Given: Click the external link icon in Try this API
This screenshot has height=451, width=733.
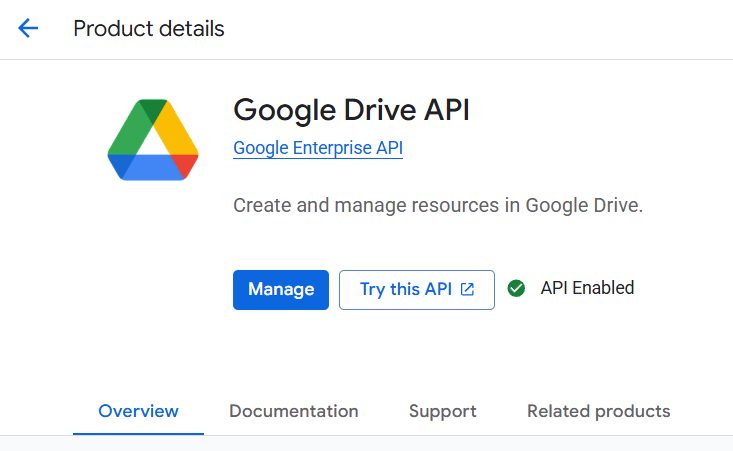Looking at the screenshot, I should pos(467,289).
